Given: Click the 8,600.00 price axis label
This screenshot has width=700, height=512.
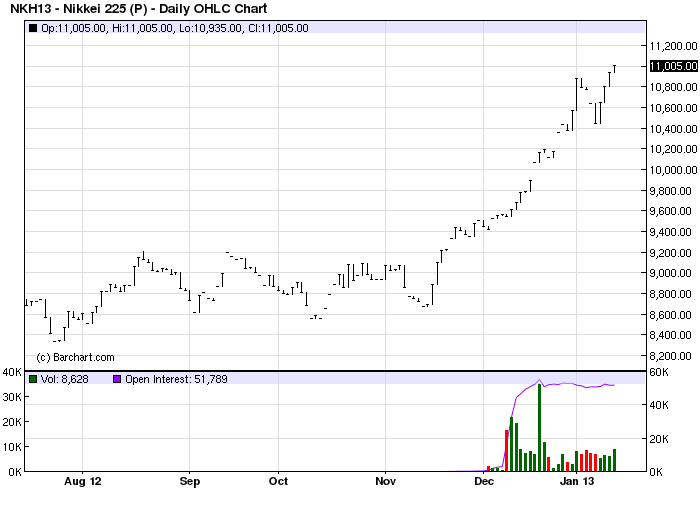Looking at the screenshot, I should pos(673,315).
